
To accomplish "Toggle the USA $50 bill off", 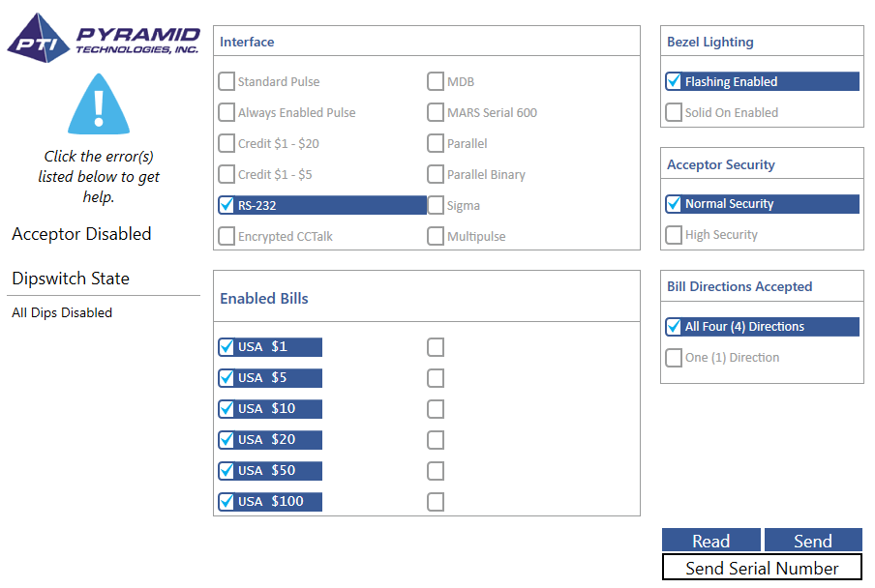I will tap(226, 470).
